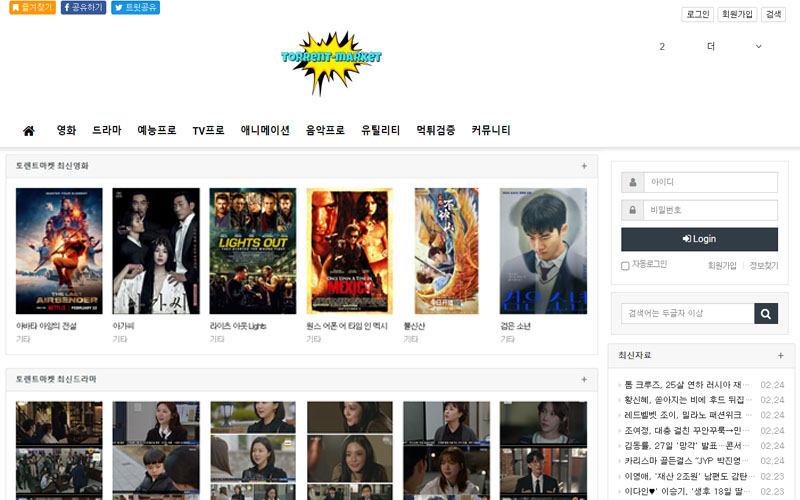
Task: Share via Twitter 트윗공유 button
Action: pyautogui.click(x=136, y=7)
